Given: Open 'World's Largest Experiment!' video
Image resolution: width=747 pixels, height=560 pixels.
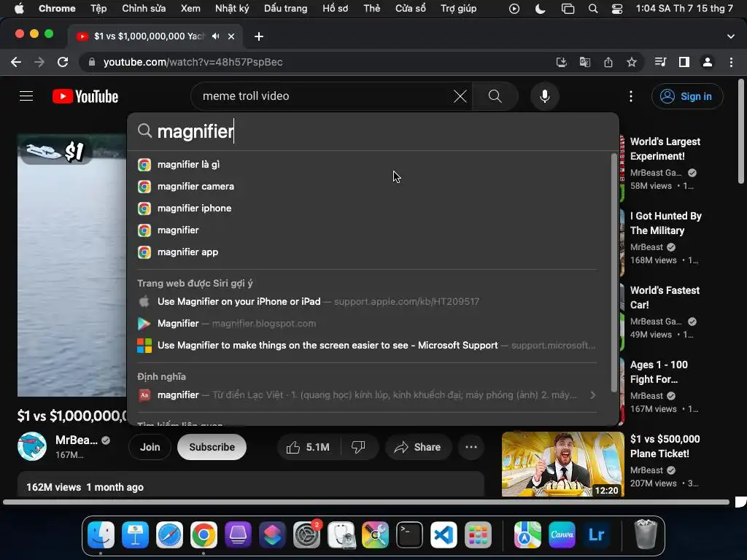Looking at the screenshot, I should tap(665, 149).
